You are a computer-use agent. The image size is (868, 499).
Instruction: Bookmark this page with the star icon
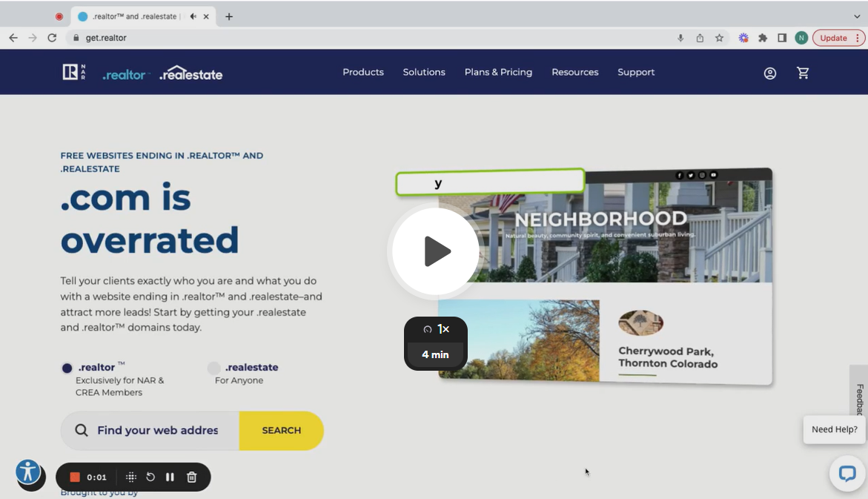[x=719, y=38]
